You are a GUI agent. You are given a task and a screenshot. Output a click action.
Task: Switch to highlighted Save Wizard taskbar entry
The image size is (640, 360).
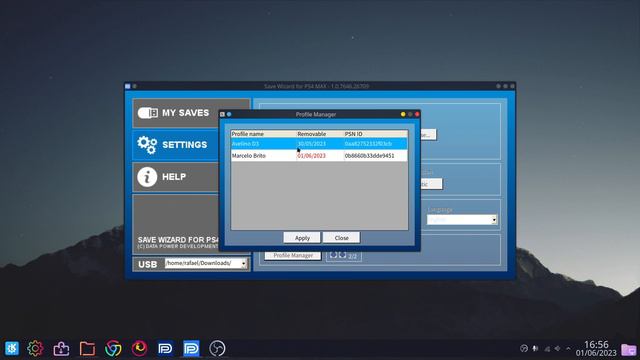click(x=191, y=349)
